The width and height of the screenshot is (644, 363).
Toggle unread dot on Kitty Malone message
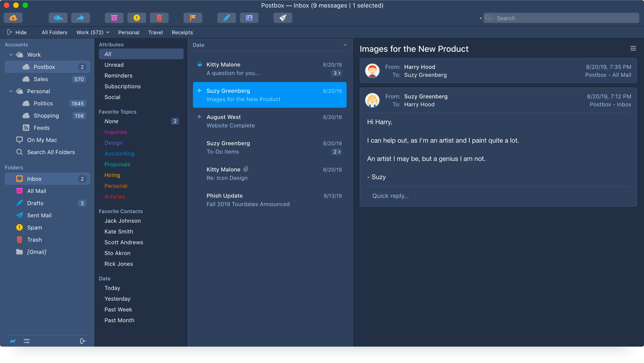[x=200, y=64]
